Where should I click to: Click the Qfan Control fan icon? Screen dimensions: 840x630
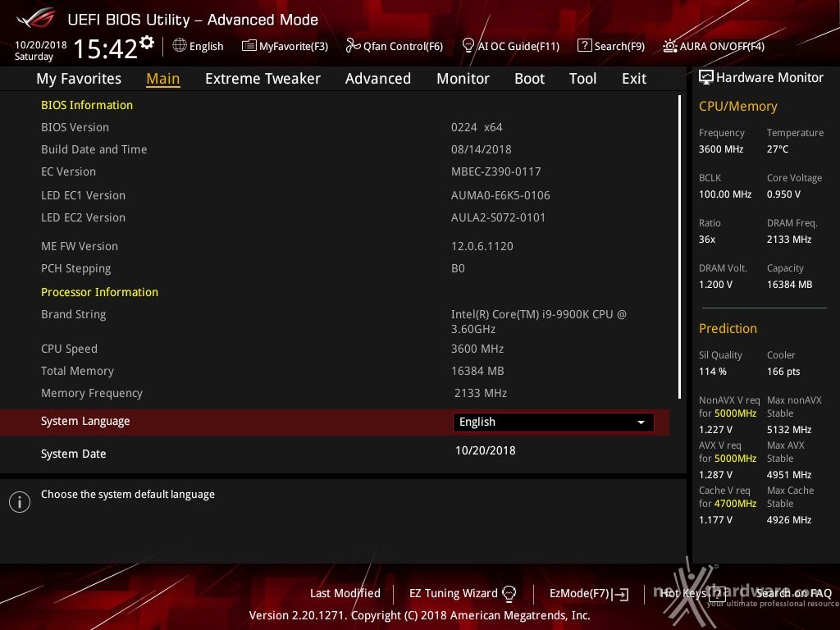click(x=353, y=46)
